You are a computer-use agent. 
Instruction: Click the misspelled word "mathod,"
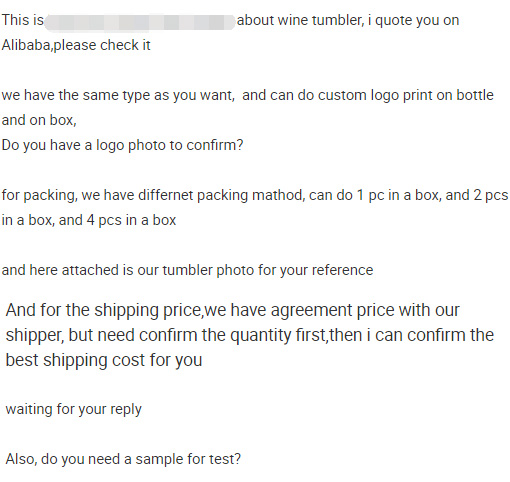(x=278, y=195)
